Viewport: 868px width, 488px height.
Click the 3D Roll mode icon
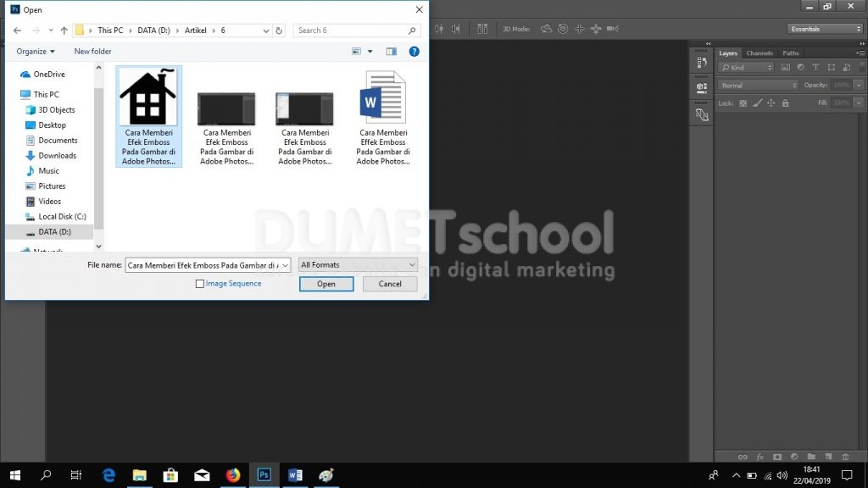coord(563,29)
